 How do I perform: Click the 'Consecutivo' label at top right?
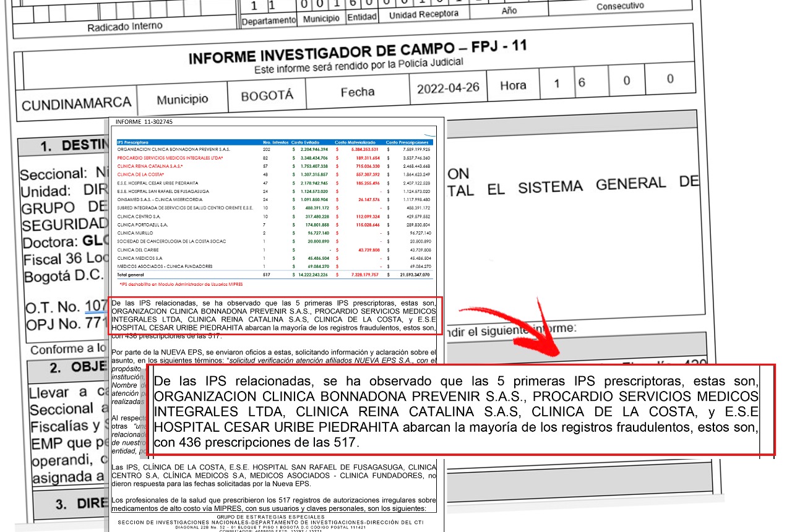click(x=620, y=6)
